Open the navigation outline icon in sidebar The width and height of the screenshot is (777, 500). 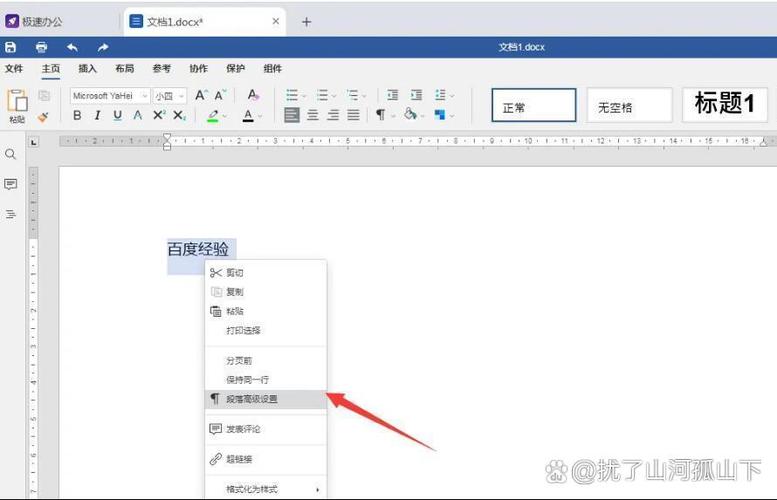(x=10, y=215)
